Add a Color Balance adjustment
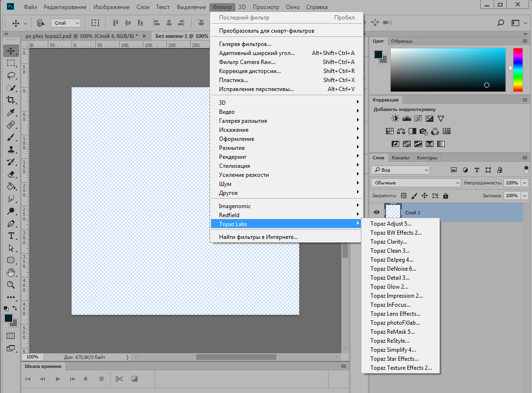 401,131
